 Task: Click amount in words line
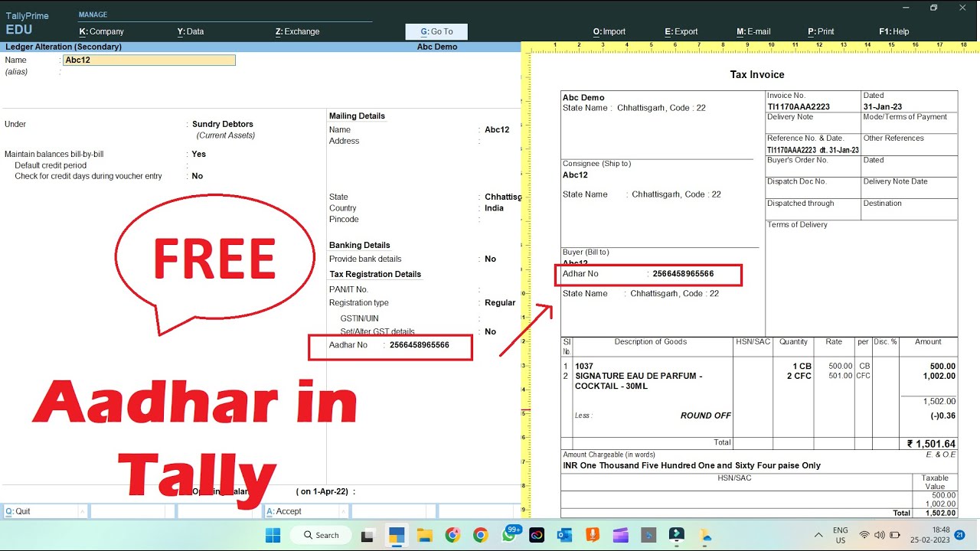point(691,465)
